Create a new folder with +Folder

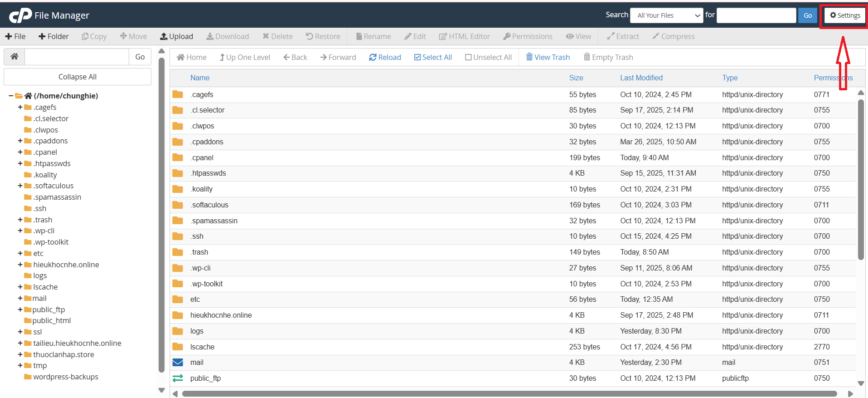53,36
